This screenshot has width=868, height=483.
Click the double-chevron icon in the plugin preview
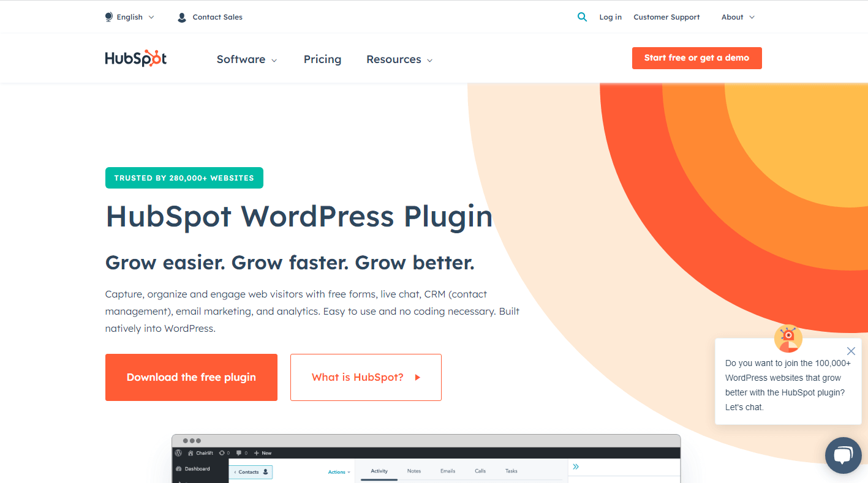[575, 466]
